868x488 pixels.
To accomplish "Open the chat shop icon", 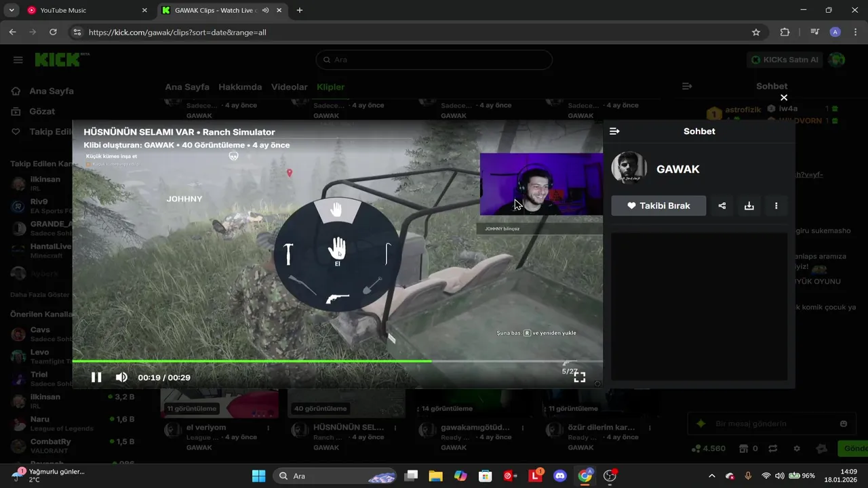I will click(743, 449).
